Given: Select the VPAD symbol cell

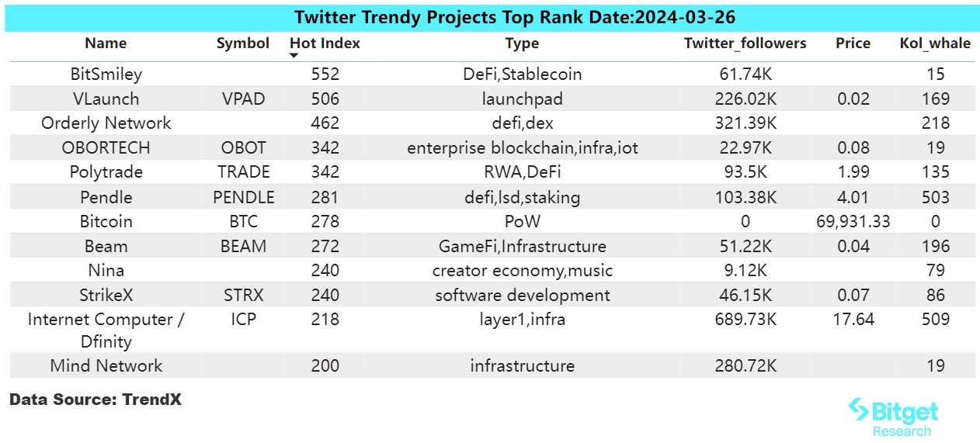Looking at the screenshot, I should point(243,99).
